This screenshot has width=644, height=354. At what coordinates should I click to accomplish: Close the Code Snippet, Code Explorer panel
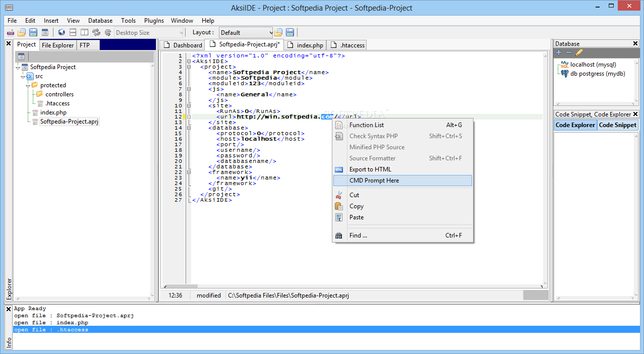click(635, 114)
